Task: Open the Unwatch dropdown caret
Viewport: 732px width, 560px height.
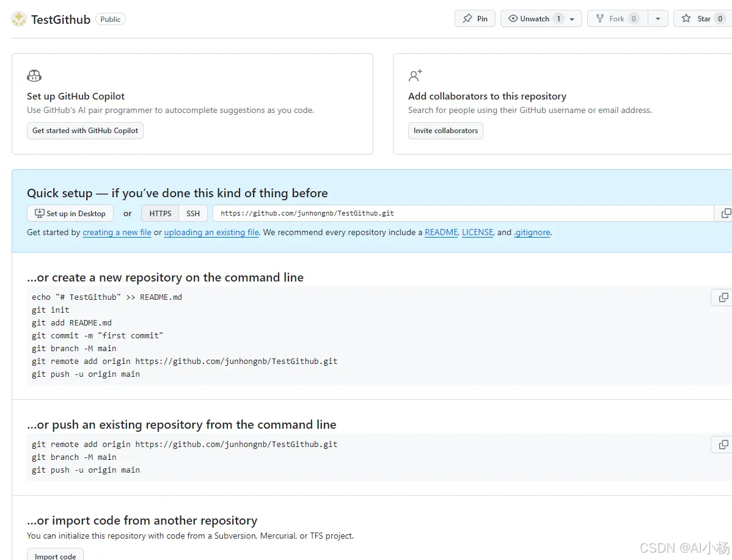Action: click(572, 19)
